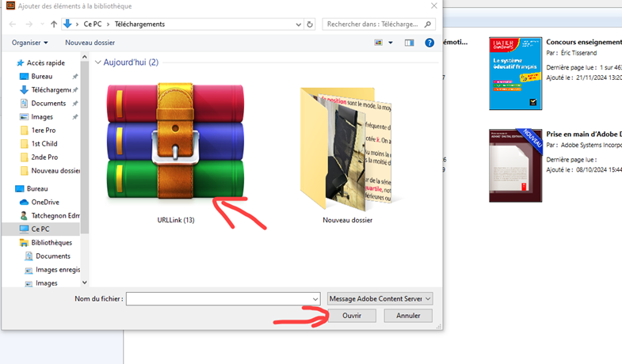Click the sidebar scroll up arrow
Viewport: 622px width, 364px height.
[x=85, y=57]
